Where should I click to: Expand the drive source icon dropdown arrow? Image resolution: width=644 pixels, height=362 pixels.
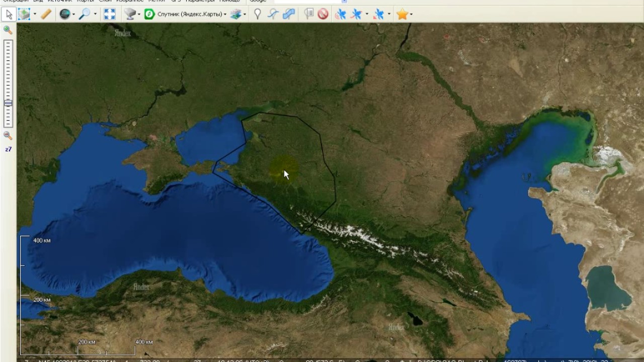(x=139, y=14)
